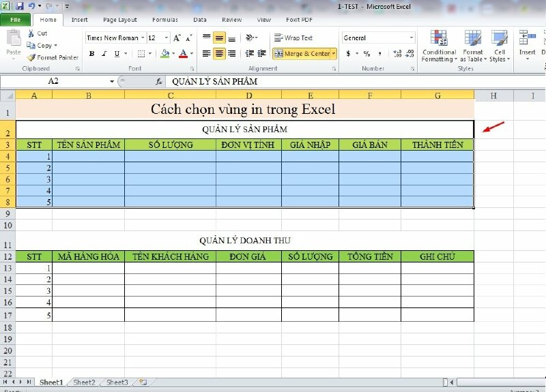The width and height of the screenshot is (546, 392).
Task: Open Cell Styles gallery
Action: click(x=500, y=46)
